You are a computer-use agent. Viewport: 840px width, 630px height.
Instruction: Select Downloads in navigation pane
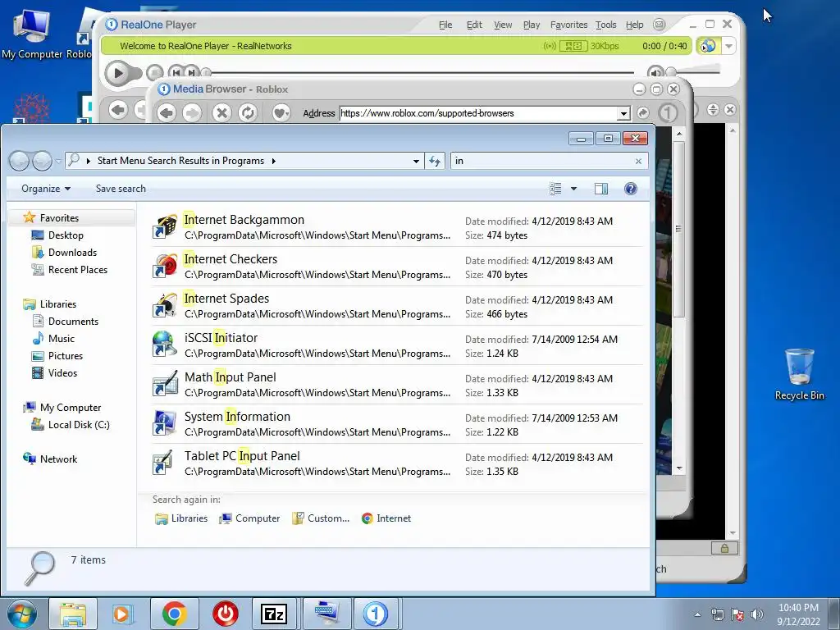[72, 253]
